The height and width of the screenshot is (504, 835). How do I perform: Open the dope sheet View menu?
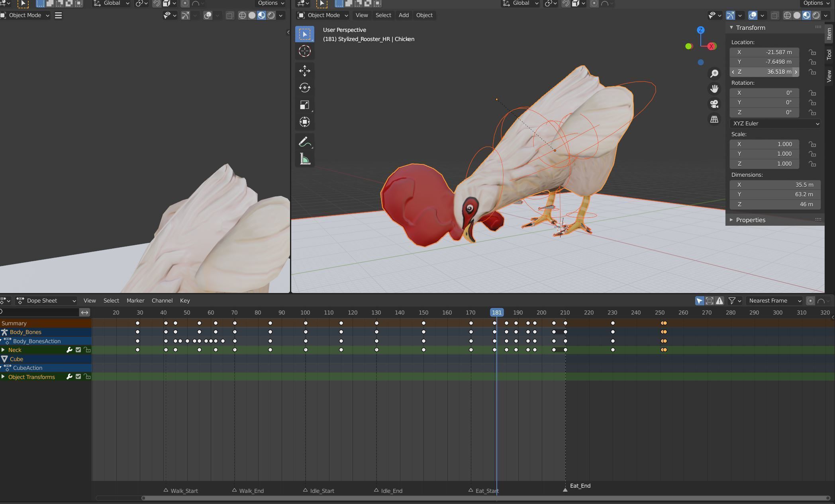tap(90, 301)
